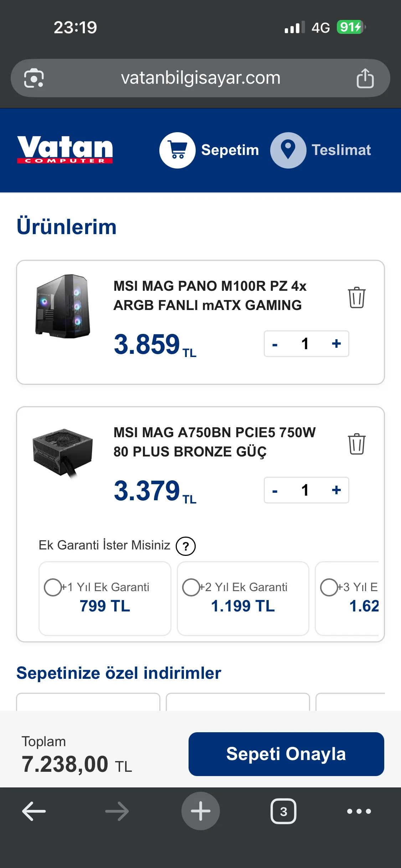Tap the vatanbilgisayar.com address bar

point(200,78)
